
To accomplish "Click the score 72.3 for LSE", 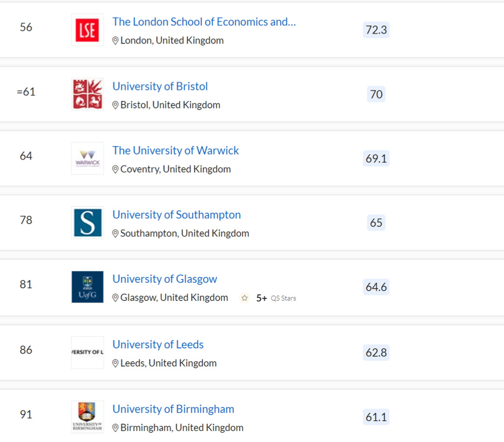I will click(376, 30).
